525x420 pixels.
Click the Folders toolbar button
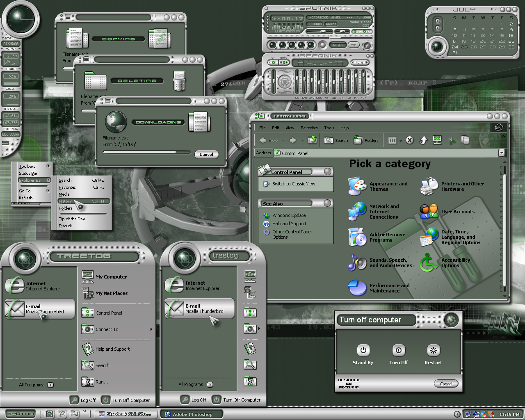(366, 140)
